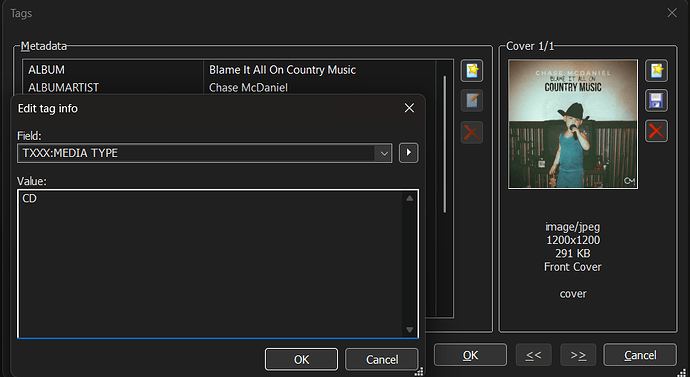Click the red X delete tag icon in Metadata
Screen dimensions: 690x377
coord(472,132)
